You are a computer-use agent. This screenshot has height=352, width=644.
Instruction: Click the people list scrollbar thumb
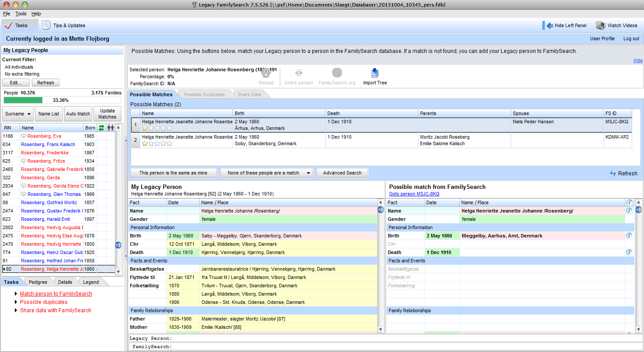pos(118,245)
